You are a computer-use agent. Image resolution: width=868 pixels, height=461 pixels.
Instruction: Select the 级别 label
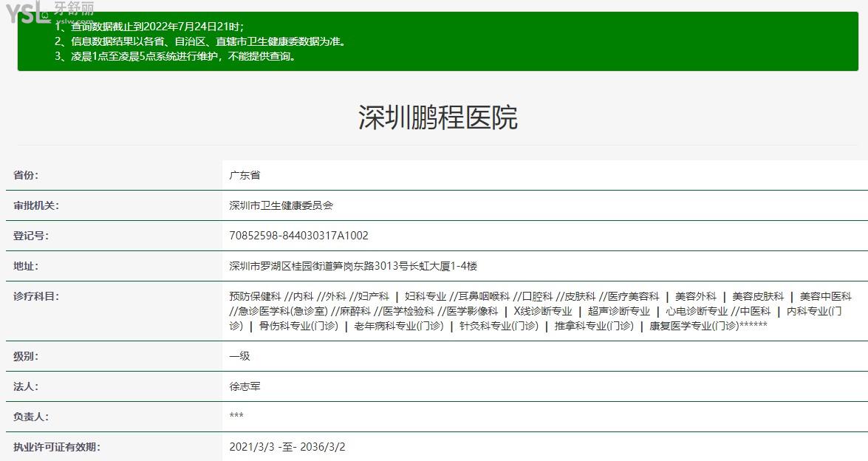26,356
